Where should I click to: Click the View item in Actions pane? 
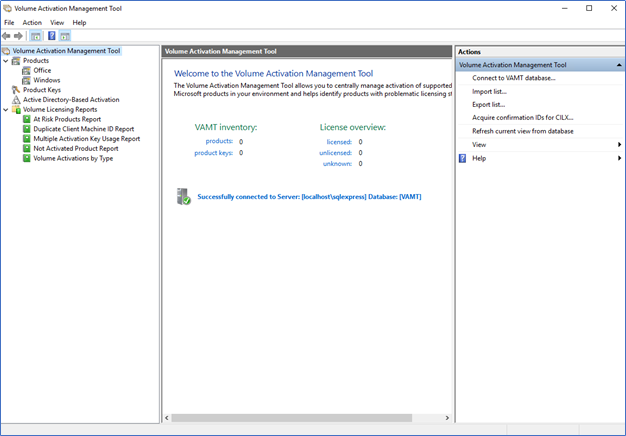479,145
